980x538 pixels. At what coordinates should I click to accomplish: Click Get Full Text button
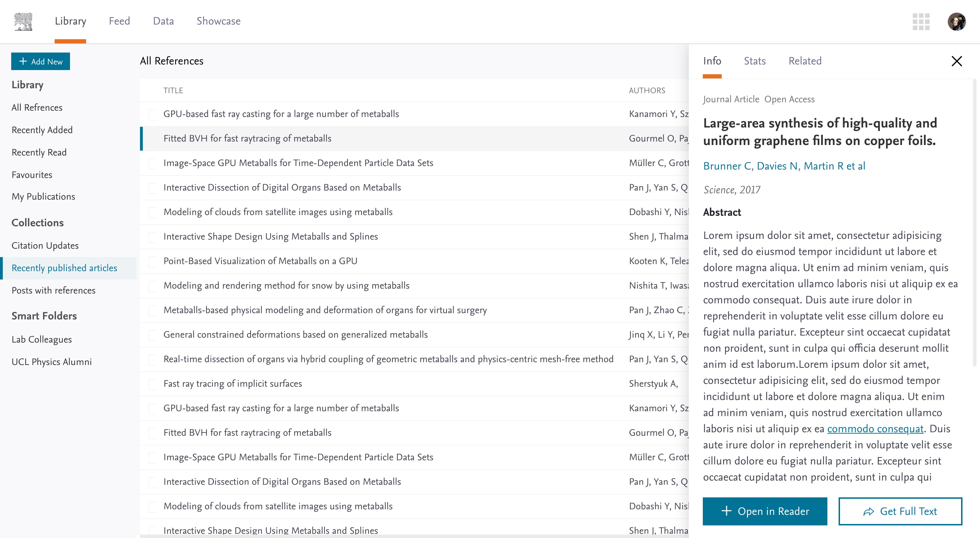900,511
